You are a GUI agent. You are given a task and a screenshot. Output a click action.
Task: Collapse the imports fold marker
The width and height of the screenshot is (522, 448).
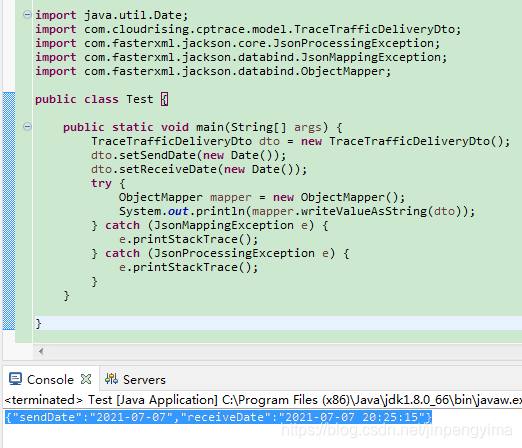27,15
